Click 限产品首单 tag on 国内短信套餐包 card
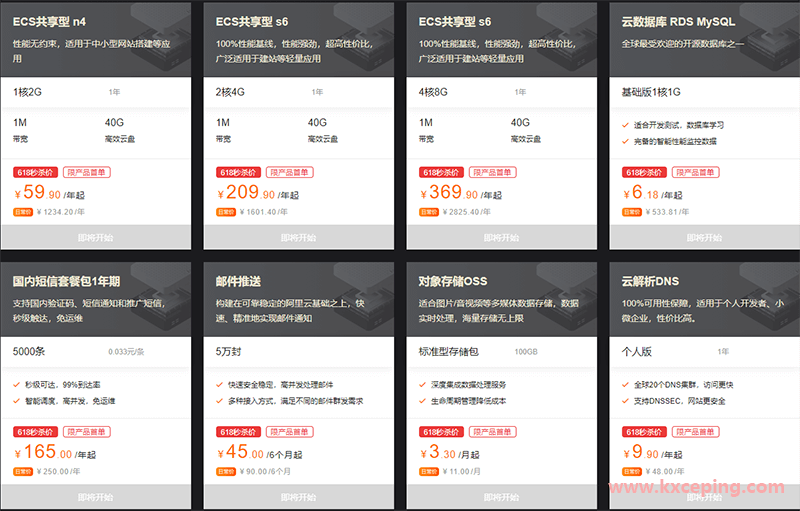This screenshot has width=800, height=511. coord(87,432)
